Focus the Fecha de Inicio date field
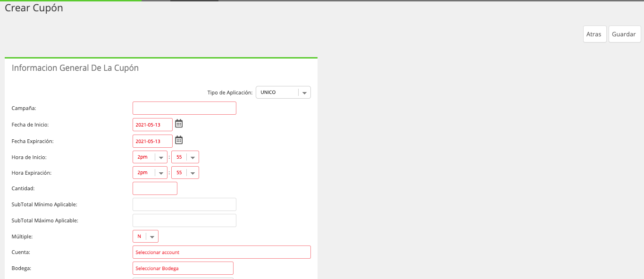 (152, 125)
